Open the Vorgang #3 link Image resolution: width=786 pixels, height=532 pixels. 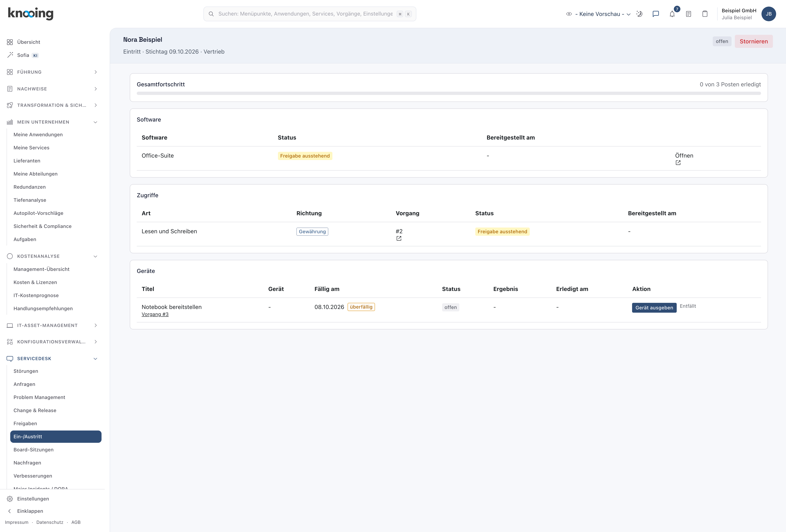(155, 314)
